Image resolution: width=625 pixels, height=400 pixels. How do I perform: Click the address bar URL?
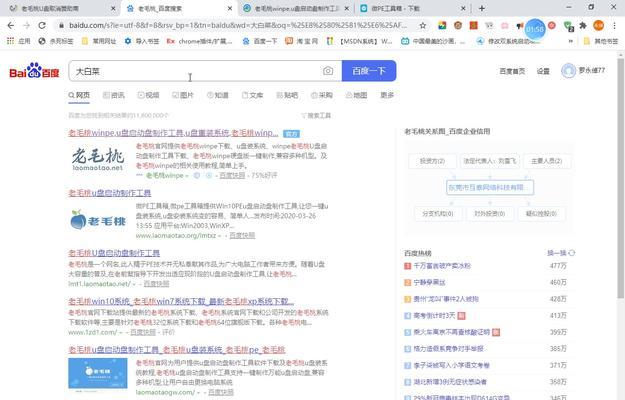click(238, 25)
